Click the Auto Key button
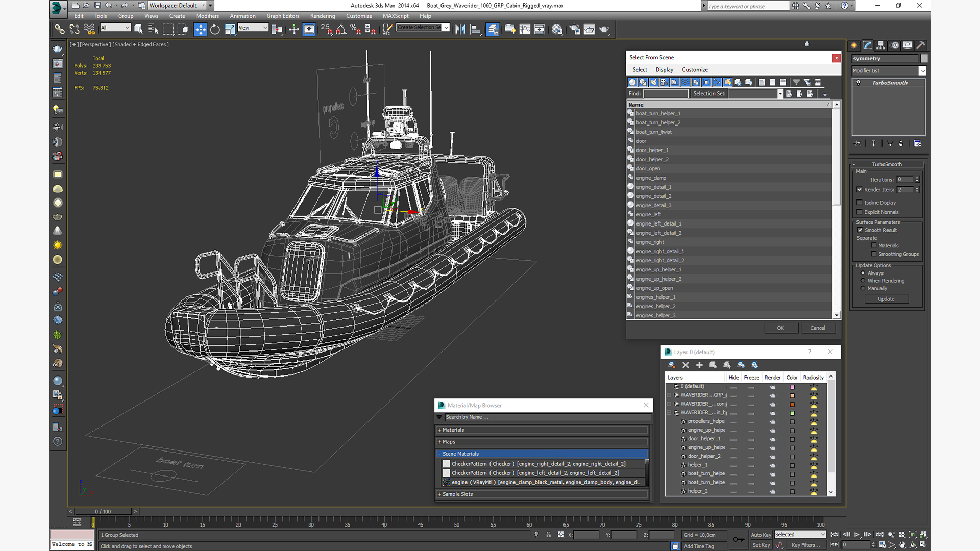The image size is (980, 551). (x=761, y=535)
